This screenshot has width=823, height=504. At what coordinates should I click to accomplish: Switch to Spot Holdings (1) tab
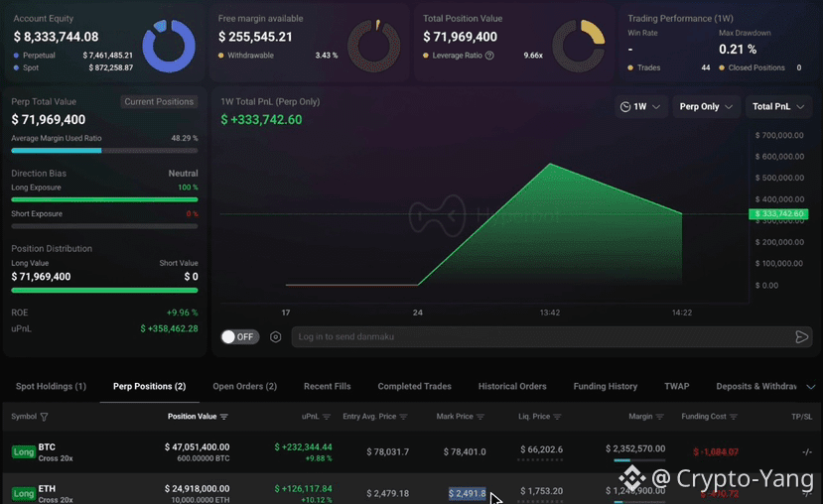pyautogui.click(x=51, y=387)
